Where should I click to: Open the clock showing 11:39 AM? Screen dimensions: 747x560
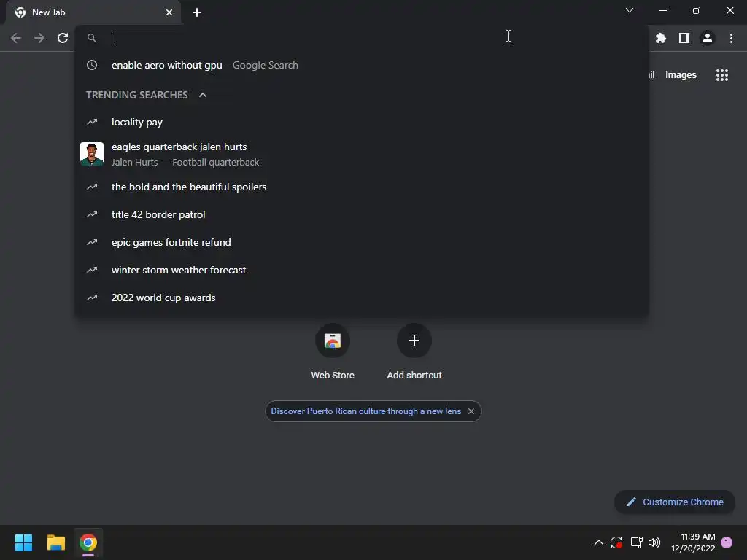(693, 542)
